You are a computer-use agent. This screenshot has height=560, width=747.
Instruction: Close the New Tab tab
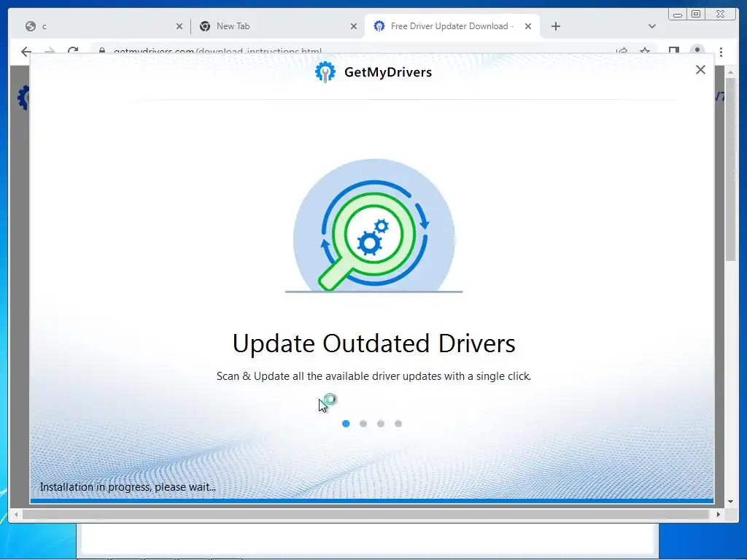click(x=354, y=26)
